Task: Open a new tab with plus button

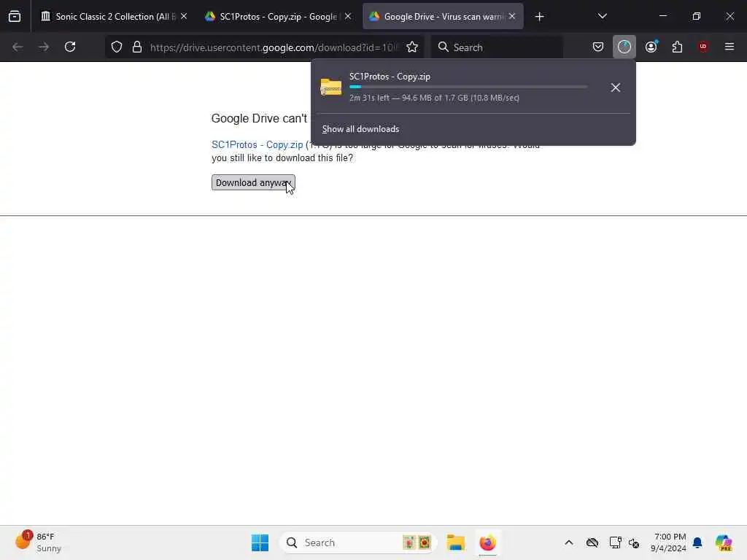Action: pyautogui.click(x=539, y=17)
